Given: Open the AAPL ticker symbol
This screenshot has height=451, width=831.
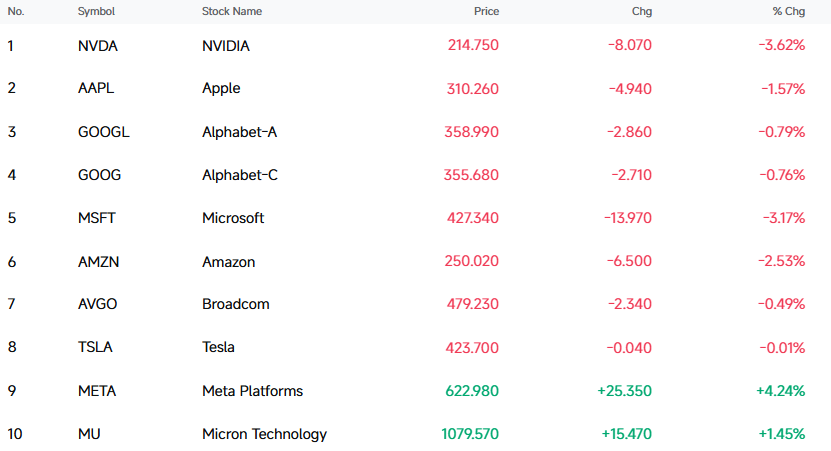Looking at the screenshot, I should click(x=96, y=88).
